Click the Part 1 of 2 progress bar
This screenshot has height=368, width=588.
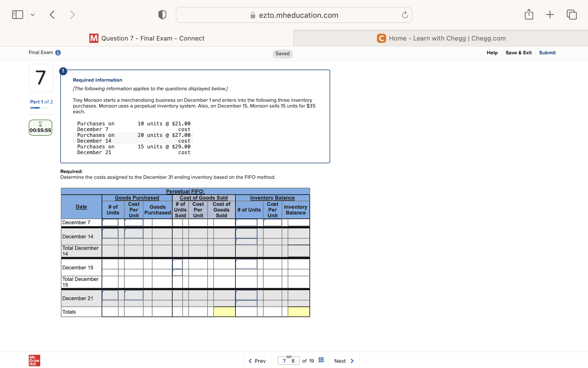(x=40, y=108)
